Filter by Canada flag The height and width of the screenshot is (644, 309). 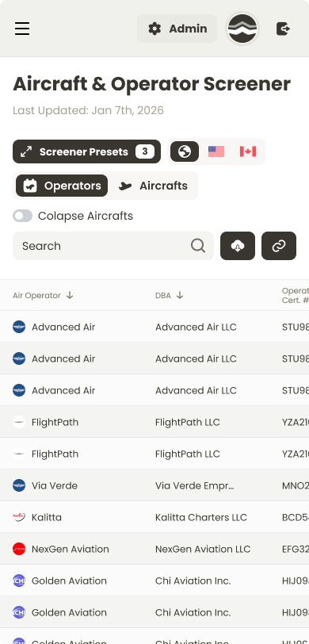[x=248, y=151]
